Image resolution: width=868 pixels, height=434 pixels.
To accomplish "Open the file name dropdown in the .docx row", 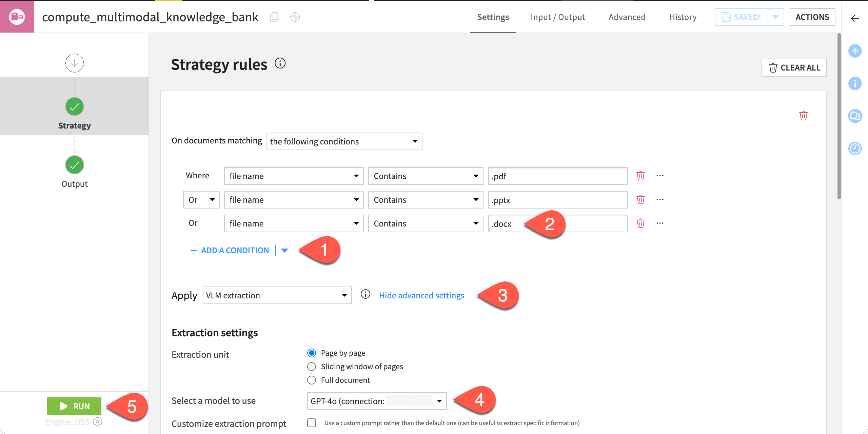I will click(x=294, y=223).
